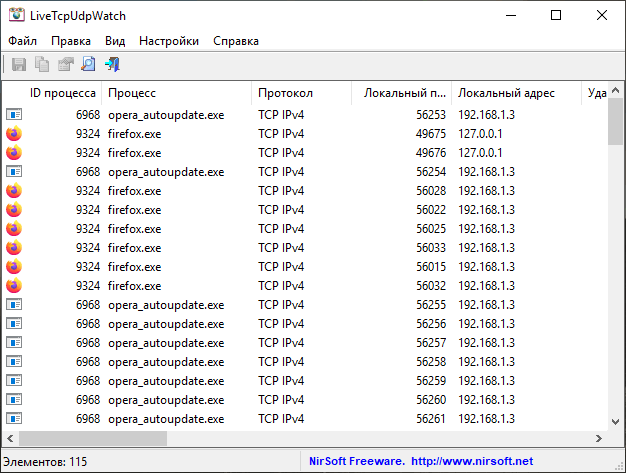The height and width of the screenshot is (473, 626).
Task: Click the vertical scrollbar thumb
Action: [616, 122]
